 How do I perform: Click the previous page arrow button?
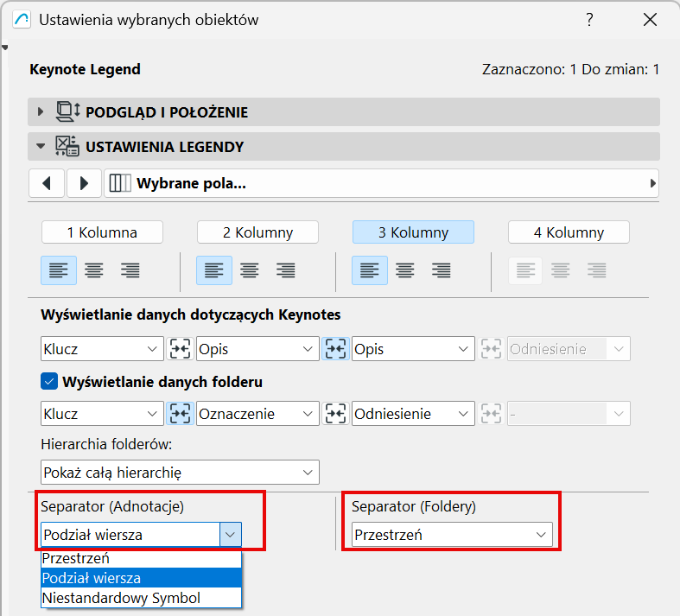(46, 183)
